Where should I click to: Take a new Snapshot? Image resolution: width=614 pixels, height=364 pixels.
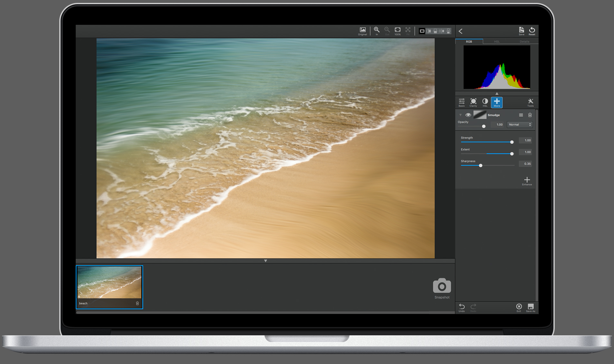point(442,288)
